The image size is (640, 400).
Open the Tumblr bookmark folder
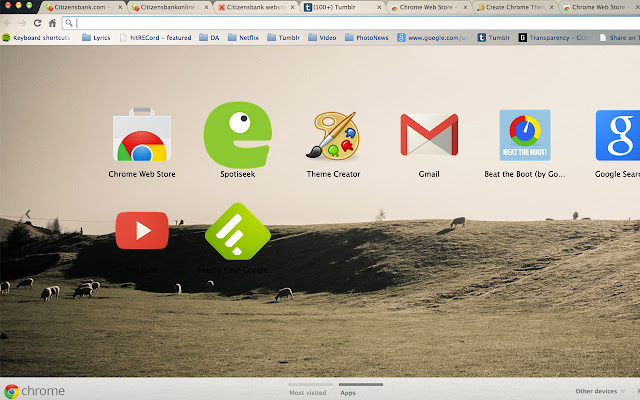[x=284, y=38]
